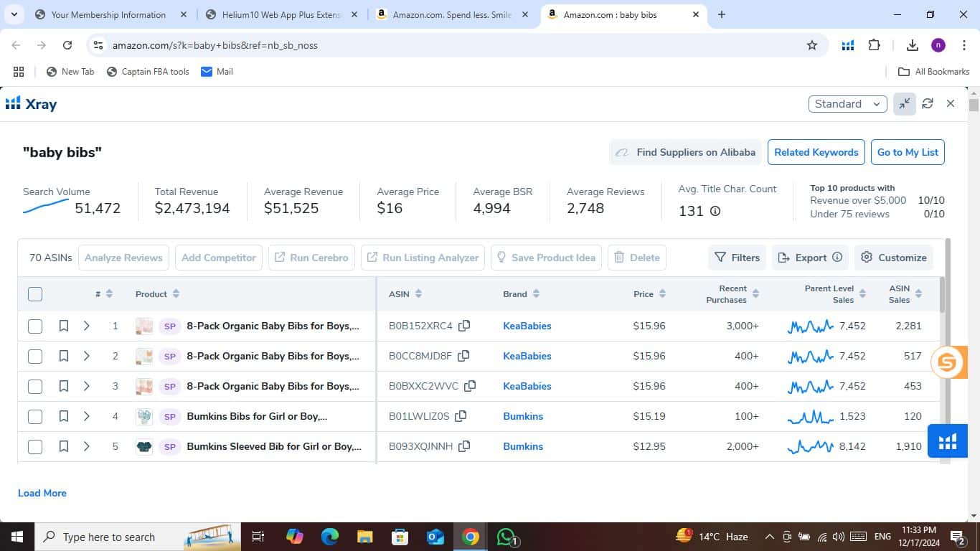980x551 pixels.
Task: Expand details for row 2
Action: tap(86, 356)
